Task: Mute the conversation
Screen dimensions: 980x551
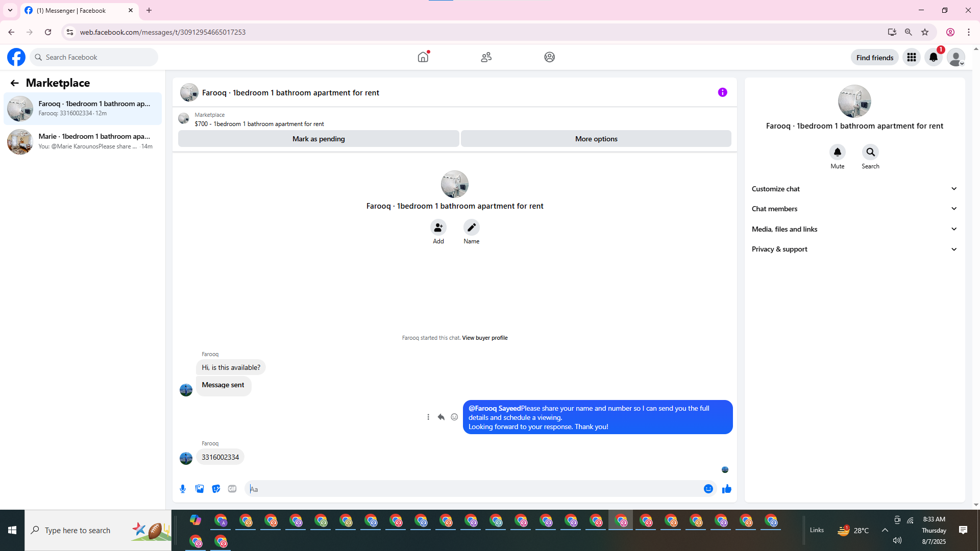Action: 838,152
